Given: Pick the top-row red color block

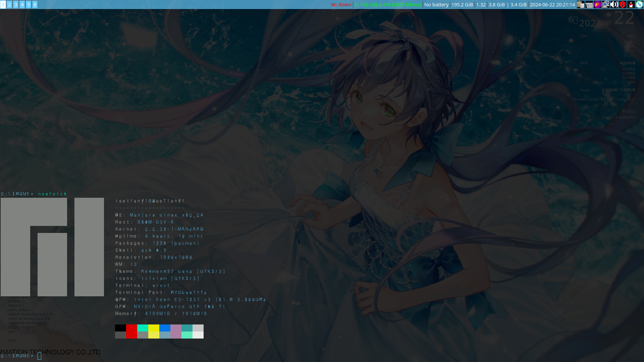Looking at the screenshot, I should 131,328.
